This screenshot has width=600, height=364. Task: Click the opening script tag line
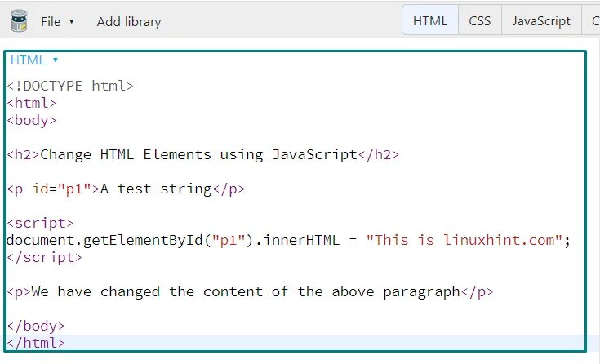click(40, 223)
